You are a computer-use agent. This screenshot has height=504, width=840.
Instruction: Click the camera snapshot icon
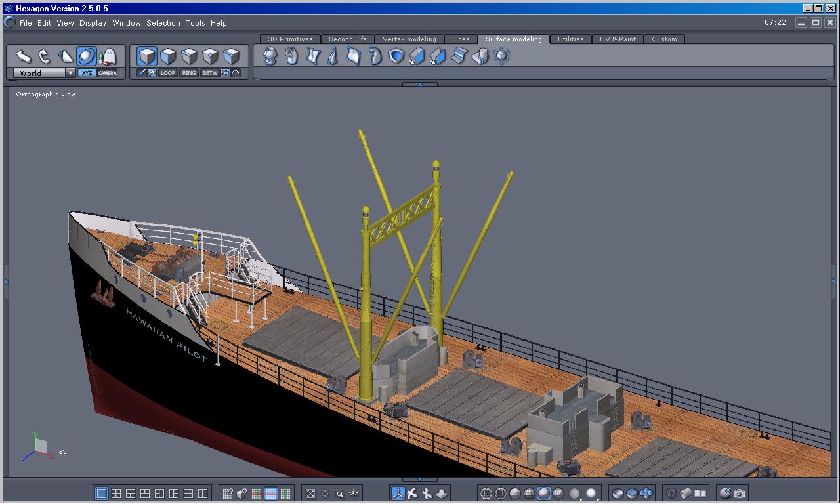coord(740,493)
